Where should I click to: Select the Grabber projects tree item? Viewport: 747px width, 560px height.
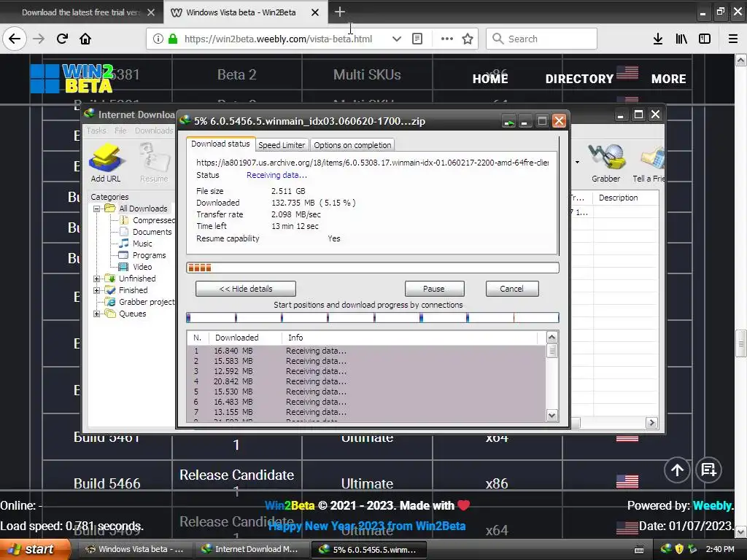coord(147,302)
